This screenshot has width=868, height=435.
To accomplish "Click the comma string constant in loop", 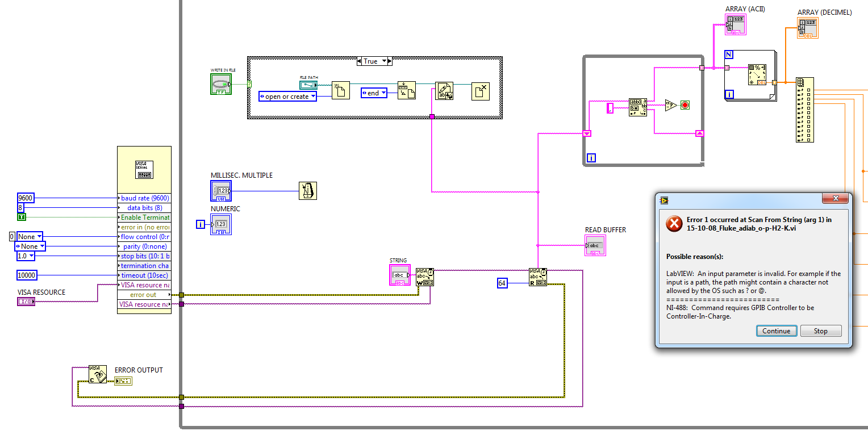I will click(610, 107).
